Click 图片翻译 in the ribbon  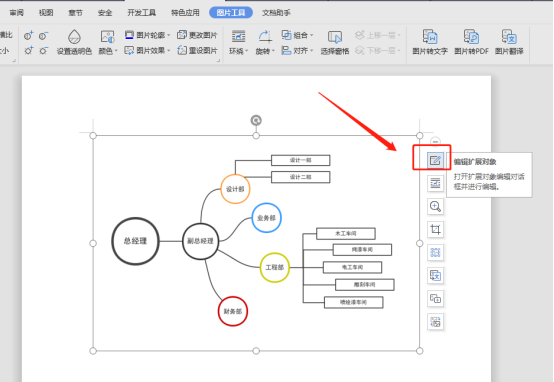click(509, 42)
